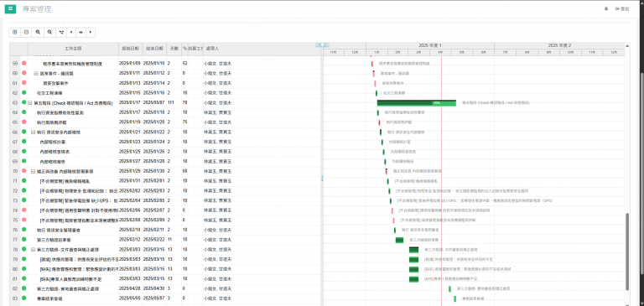
Task: Move timeline right with the arrow icon
Action: click(91, 32)
